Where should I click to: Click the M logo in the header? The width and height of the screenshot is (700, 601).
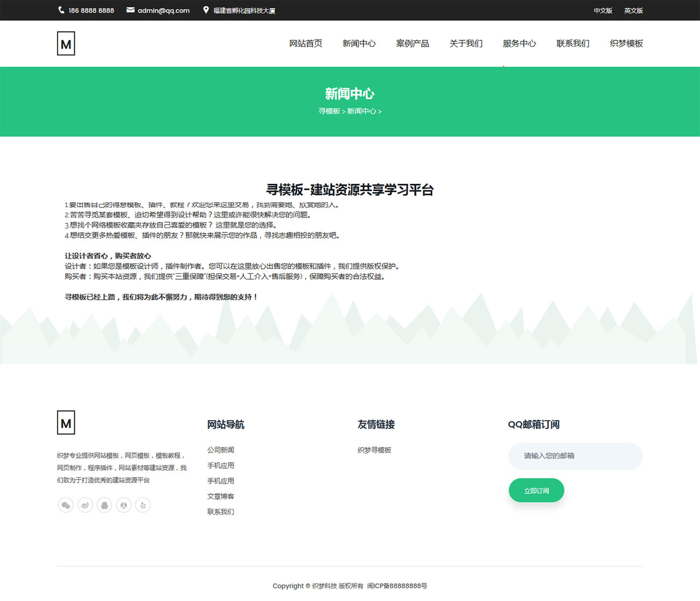[x=66, y=44]
